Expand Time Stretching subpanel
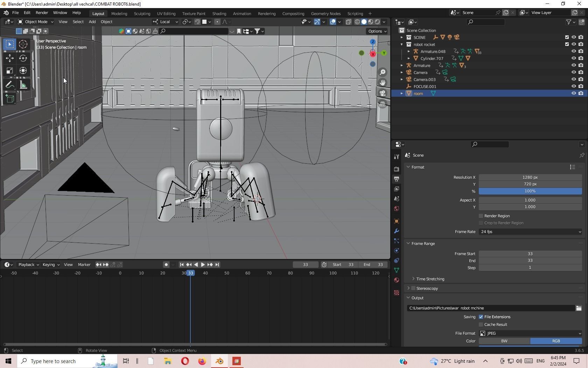 click(x=413, y=279)
